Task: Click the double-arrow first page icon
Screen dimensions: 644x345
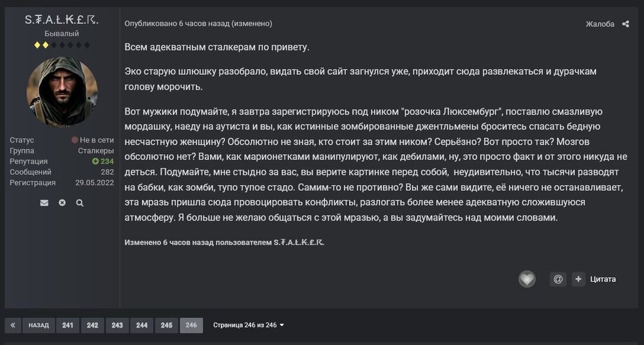Action: (13, 325)
